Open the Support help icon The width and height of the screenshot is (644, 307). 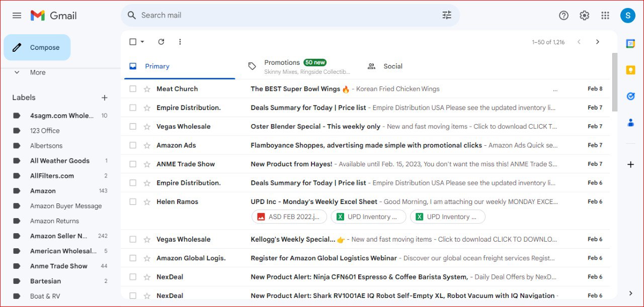(563, 16)
